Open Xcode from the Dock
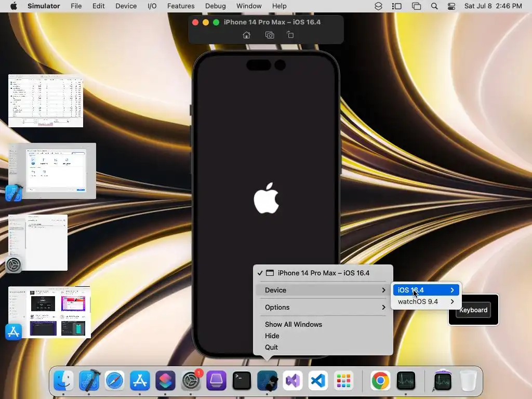Viewport: 532px width, 399px height. pos(89,381)
